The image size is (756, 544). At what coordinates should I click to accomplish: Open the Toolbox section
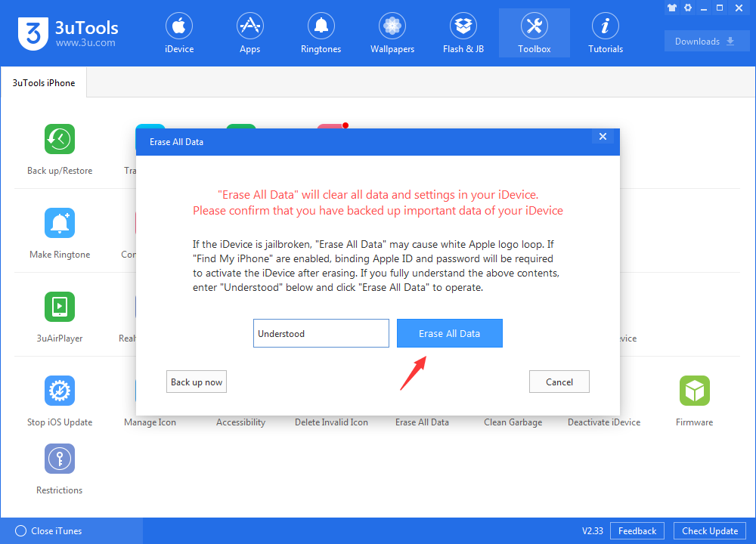534,33
